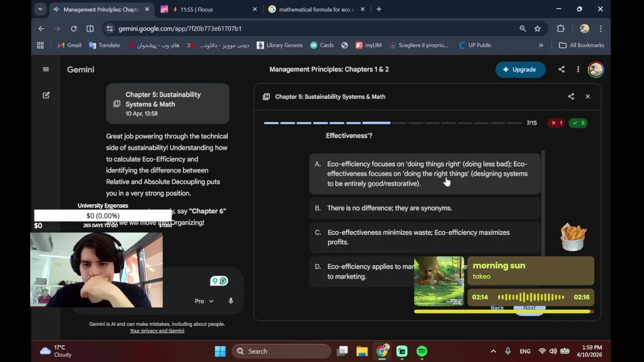
Task: Open Gemini main menu hamburger icon
Action: (x=46, y=69)
